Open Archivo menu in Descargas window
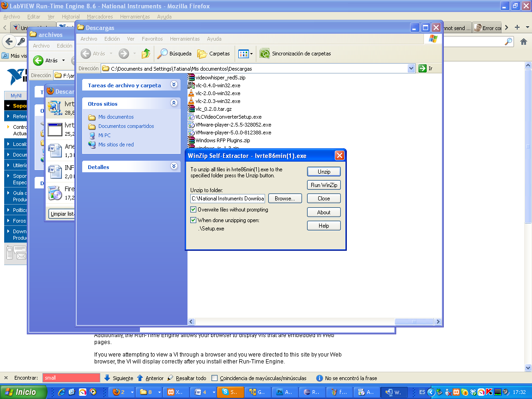Screen dimensions: 532x399 [89, 39]
